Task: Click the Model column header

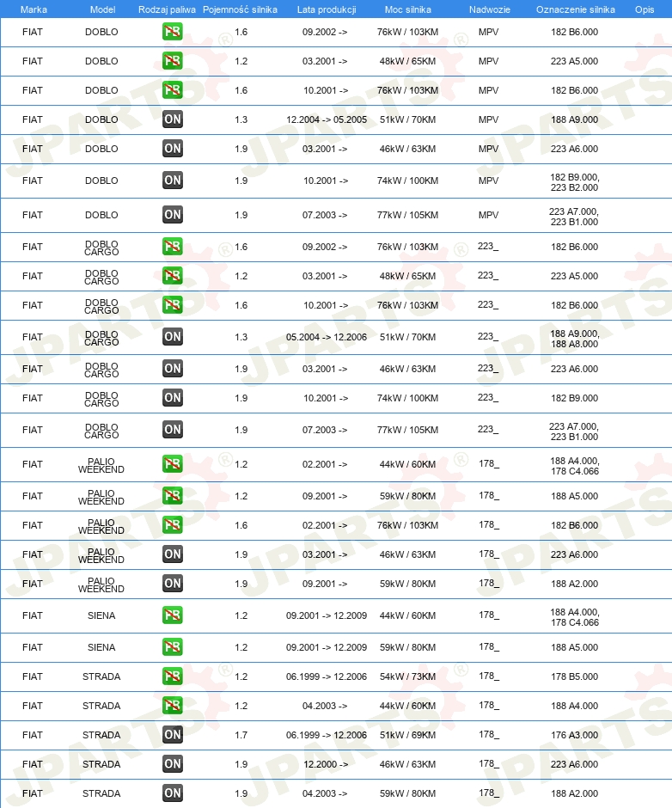Action: (102, 9)
